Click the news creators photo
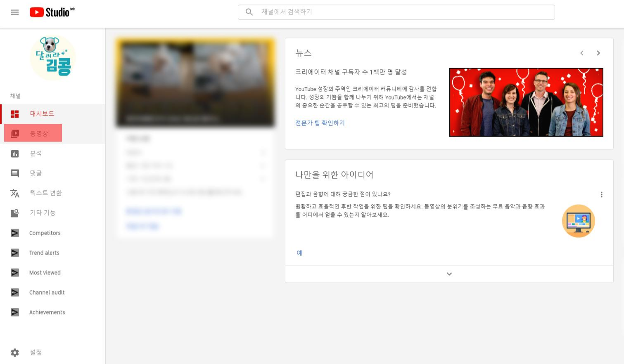This screenshot has width=624, height=364. point(526,102)
